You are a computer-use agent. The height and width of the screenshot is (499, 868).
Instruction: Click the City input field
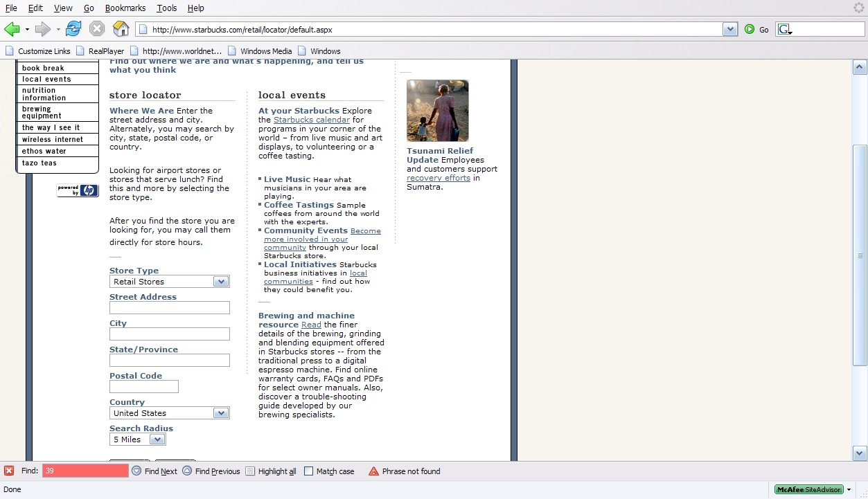pyautogui.click(x=170, y=334)
